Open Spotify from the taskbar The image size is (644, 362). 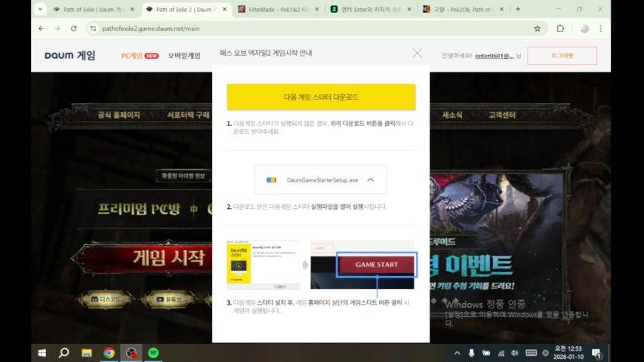(x=153, y=352)
